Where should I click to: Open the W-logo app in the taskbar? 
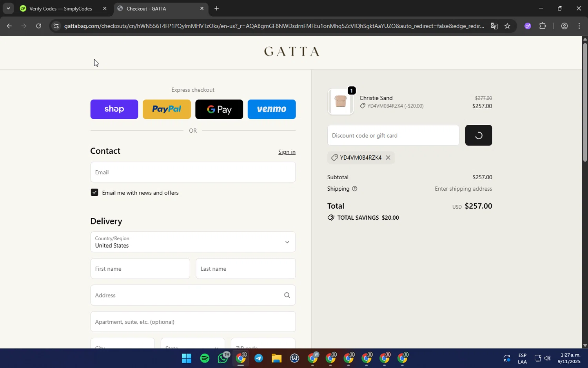click(295, 358)
